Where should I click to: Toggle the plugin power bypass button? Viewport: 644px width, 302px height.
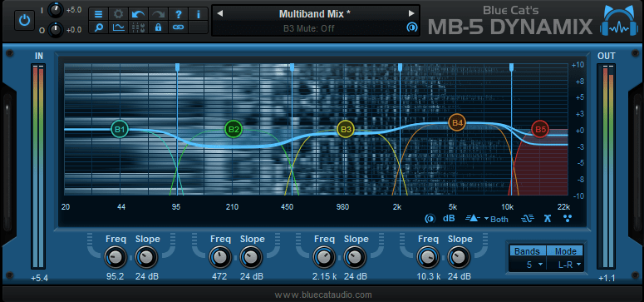point(24,21)
